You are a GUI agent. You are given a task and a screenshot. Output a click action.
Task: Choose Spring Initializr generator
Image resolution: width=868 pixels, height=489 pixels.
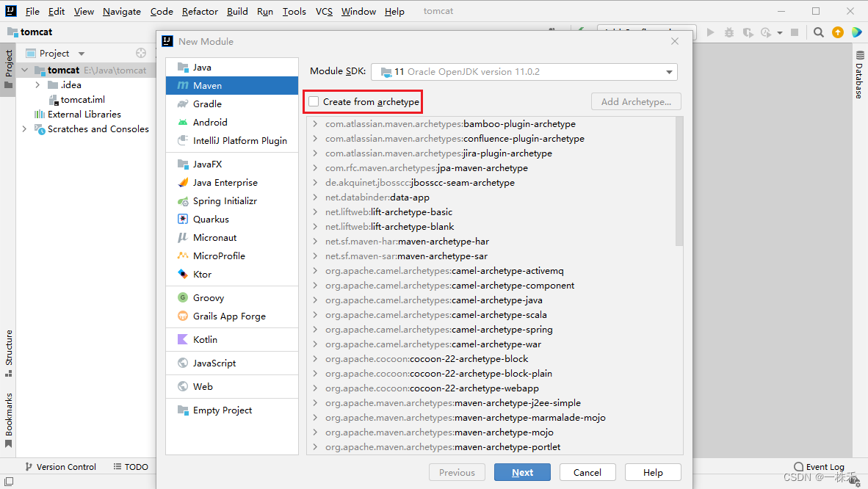click(232, 200)
